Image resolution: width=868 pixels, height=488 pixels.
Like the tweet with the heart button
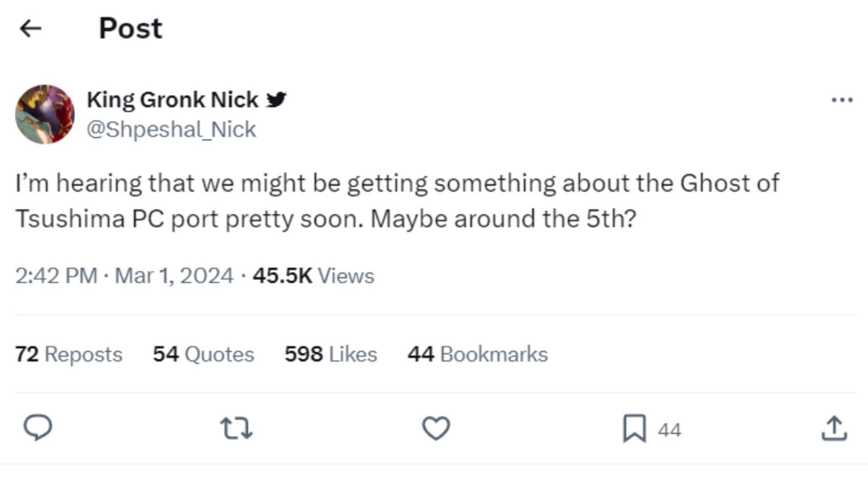pos(435,428)
